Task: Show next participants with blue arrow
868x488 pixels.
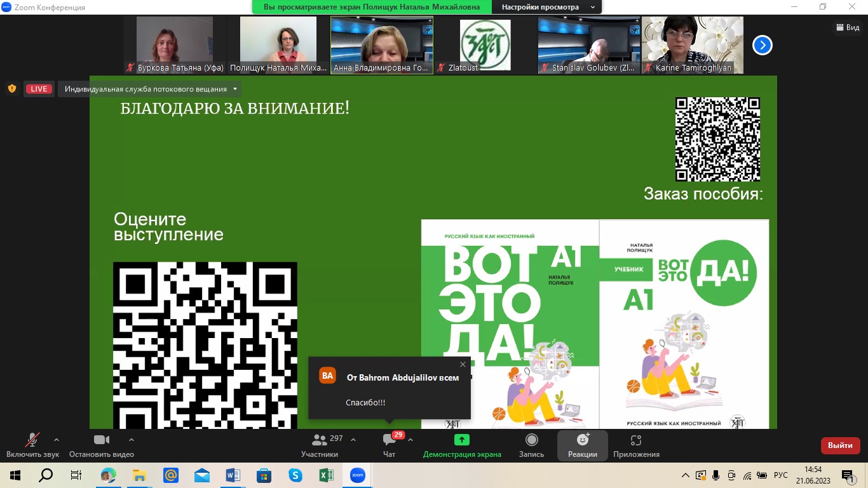Action: coord(763,45)
